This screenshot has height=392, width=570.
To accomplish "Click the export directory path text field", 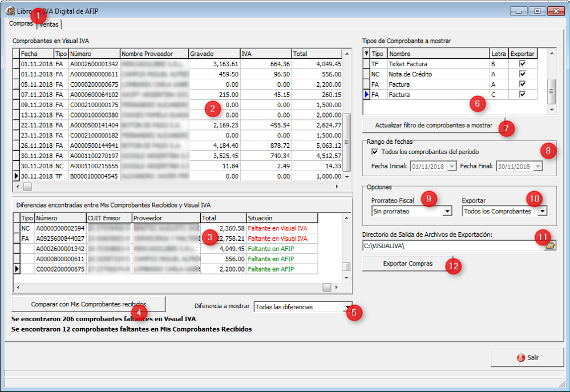I will point(451,245).
